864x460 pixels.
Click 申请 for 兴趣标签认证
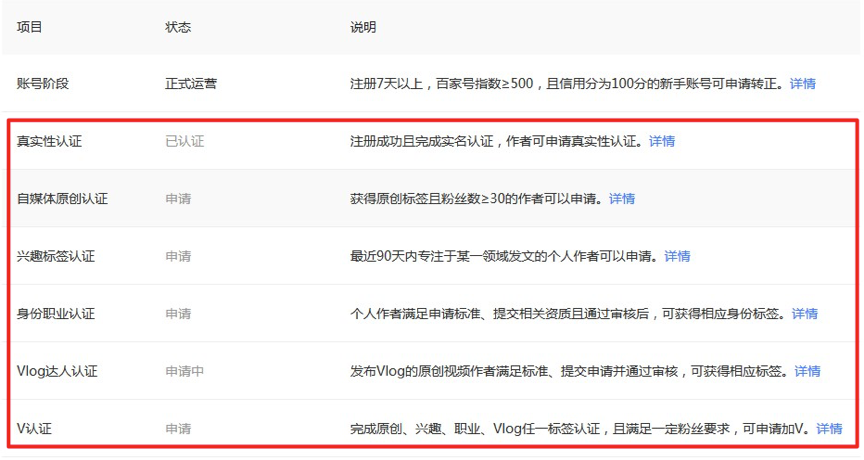(178, 256)
